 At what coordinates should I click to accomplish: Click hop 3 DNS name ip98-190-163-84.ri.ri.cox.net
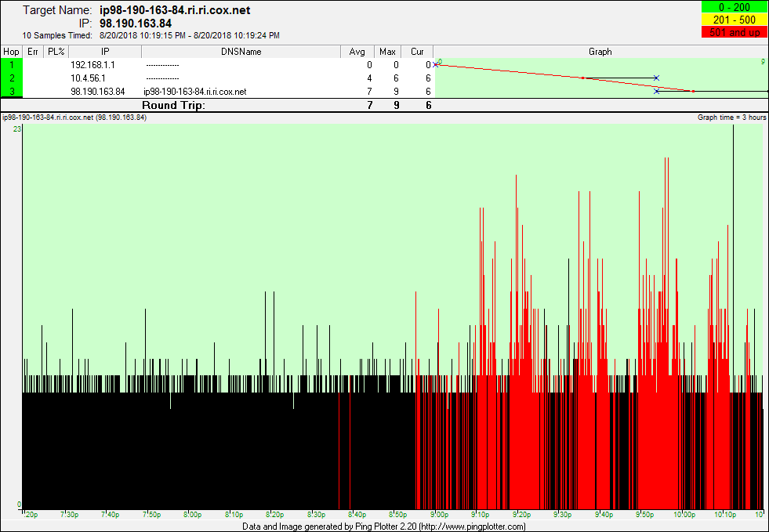click(196, 92)
